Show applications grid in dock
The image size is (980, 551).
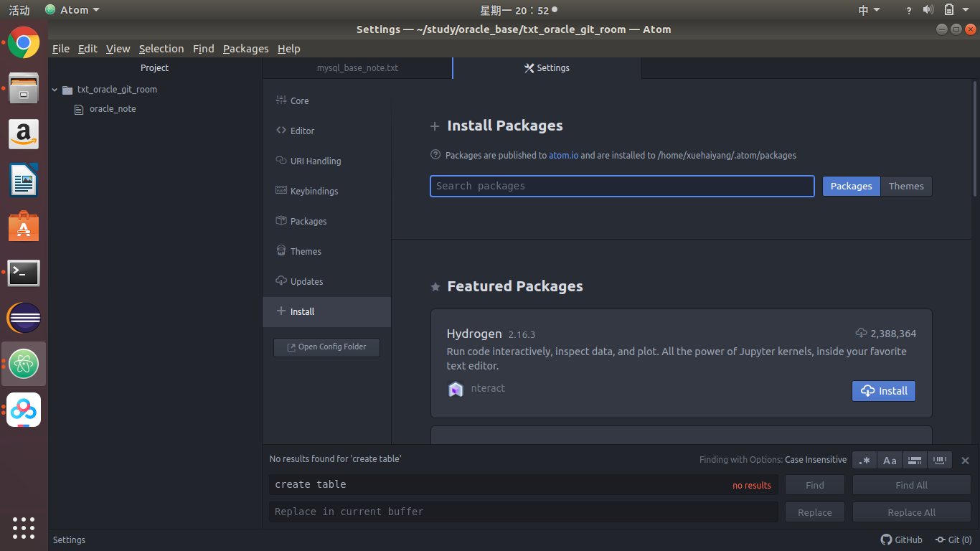pyautogui.click(x=24, y=527)
